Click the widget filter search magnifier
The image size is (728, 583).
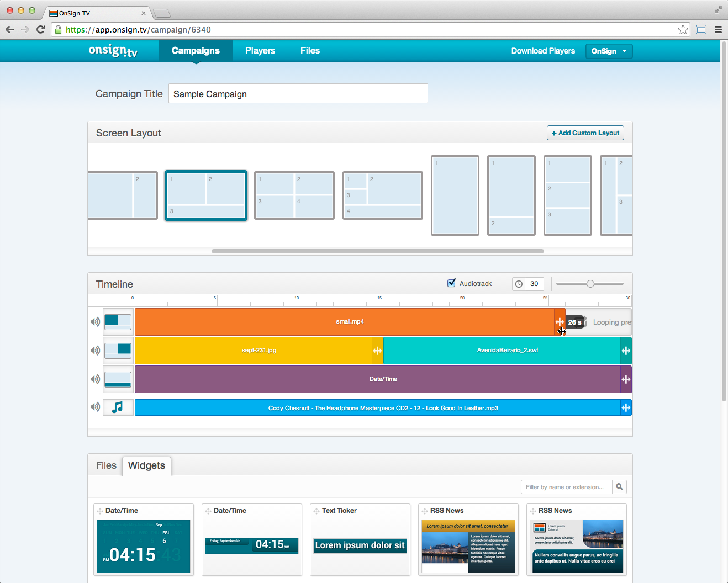619,487
